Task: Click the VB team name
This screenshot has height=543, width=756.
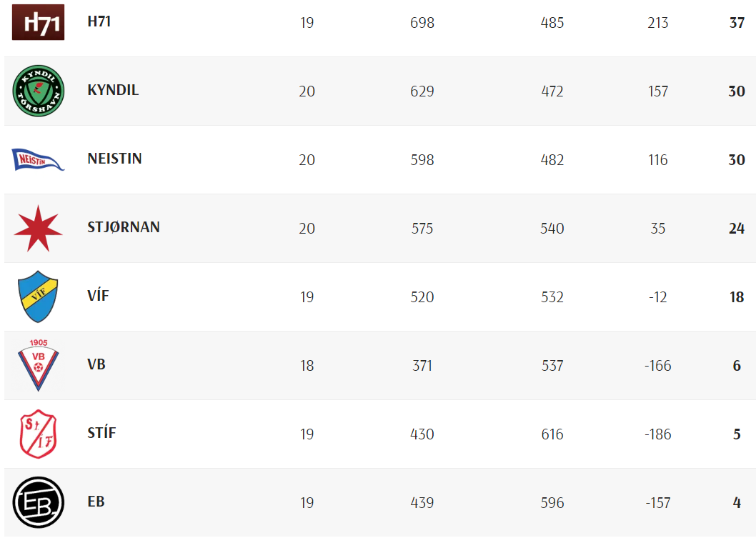Action: click(x=96, y=364)
